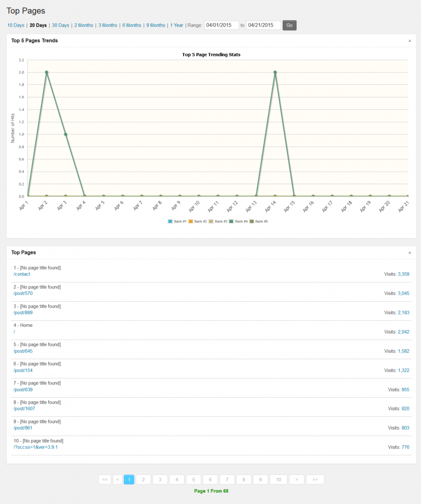This screenshot has height=504, width=421.
Task: Click the range start date field
Action: tap(221, 25)
